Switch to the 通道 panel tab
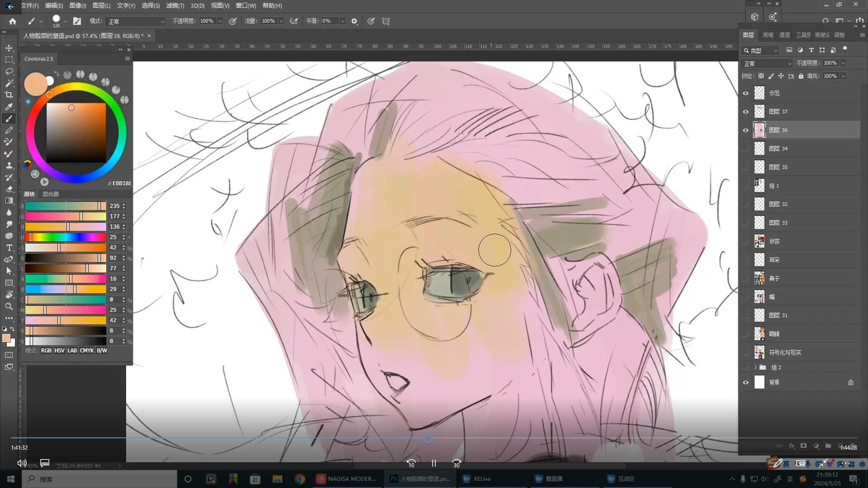This screenshot has height=488, width=868. pos(784,35)
